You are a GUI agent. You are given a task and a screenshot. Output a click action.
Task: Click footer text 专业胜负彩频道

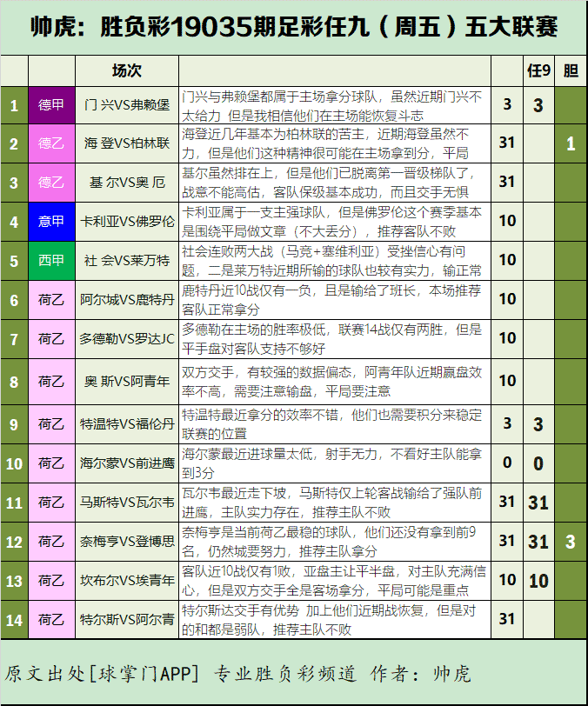tap(284, 674)
